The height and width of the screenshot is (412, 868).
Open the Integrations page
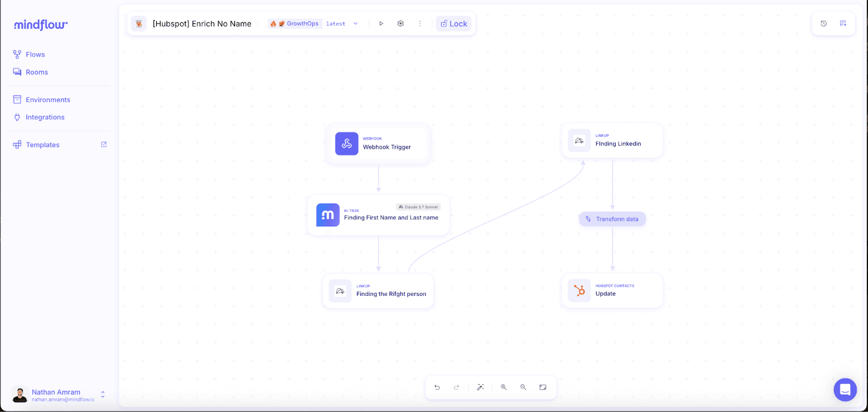pos(45,117)
